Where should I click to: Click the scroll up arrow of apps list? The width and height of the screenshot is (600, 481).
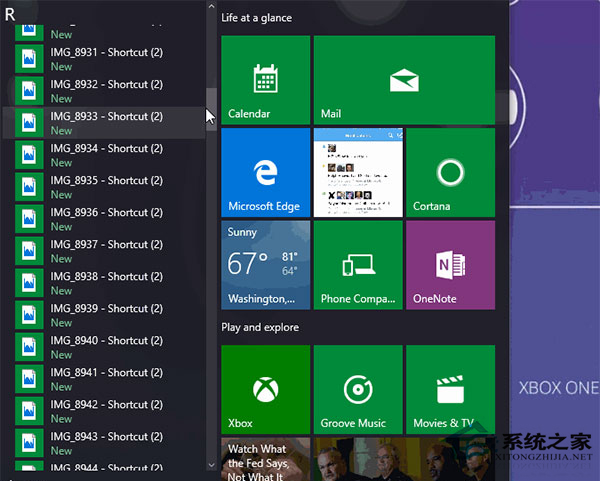(211, 6)
